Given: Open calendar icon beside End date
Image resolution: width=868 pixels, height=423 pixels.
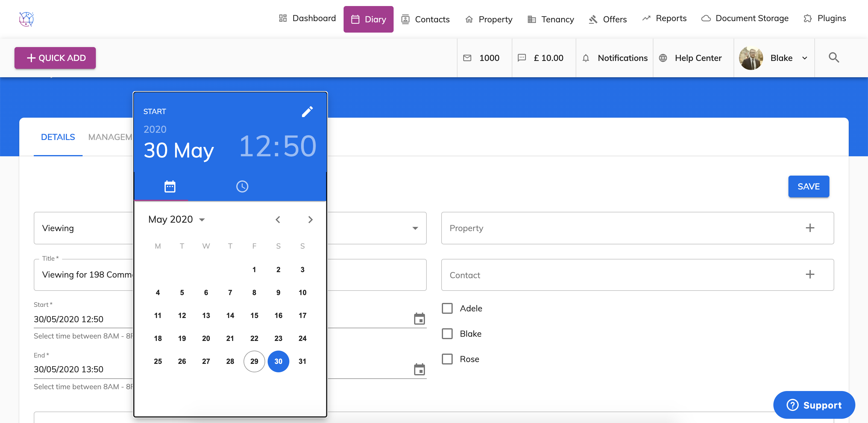Looking at the screenshot, I should (x=419, y=369).
